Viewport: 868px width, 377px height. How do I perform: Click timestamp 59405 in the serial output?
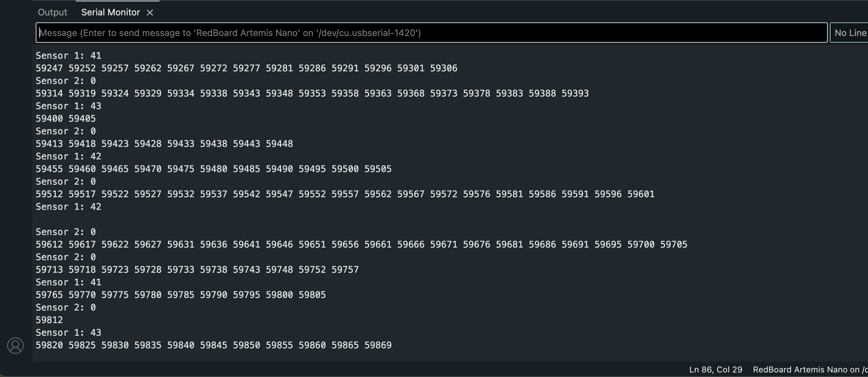coord(82,119)
